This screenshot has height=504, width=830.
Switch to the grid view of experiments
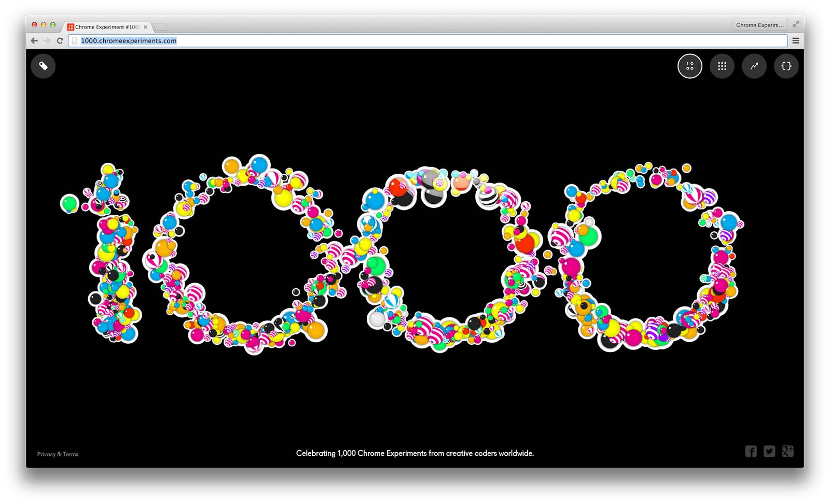722,66
